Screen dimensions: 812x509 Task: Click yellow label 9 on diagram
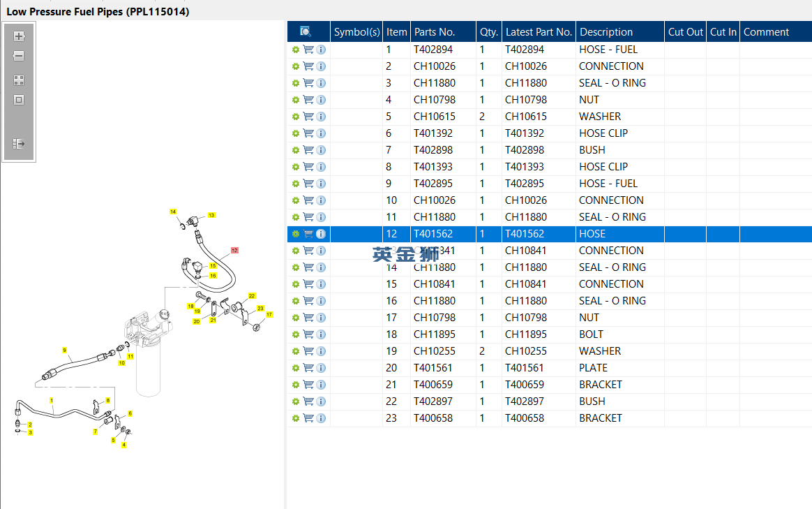[x=64, y=351]
